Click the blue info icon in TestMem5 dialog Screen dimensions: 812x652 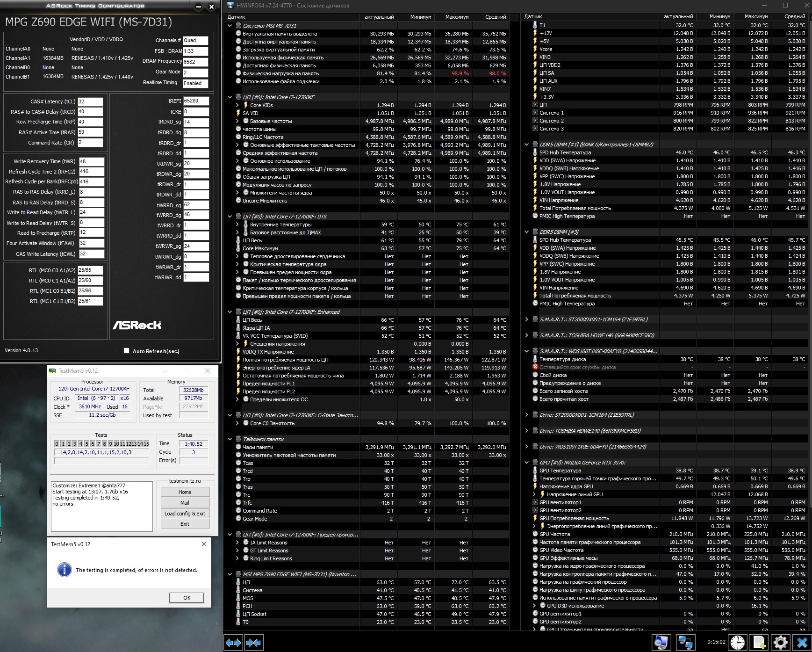(64, 570)
